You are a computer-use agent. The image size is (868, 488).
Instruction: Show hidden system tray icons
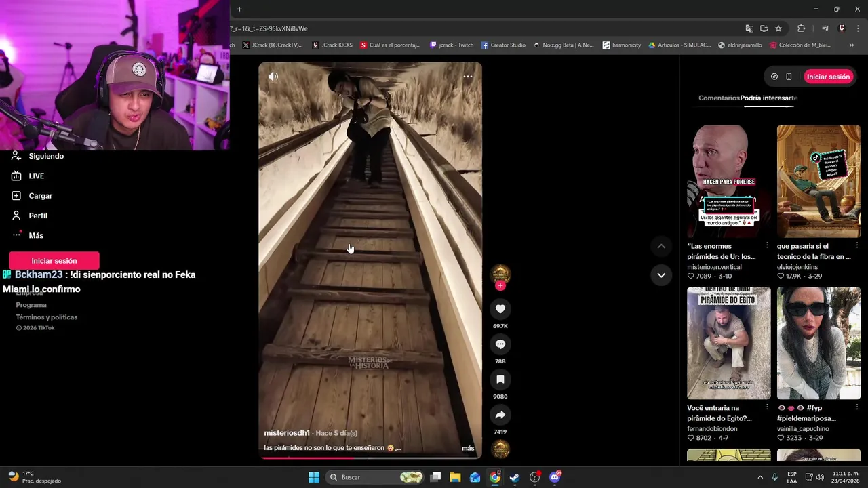pos(760,477)
